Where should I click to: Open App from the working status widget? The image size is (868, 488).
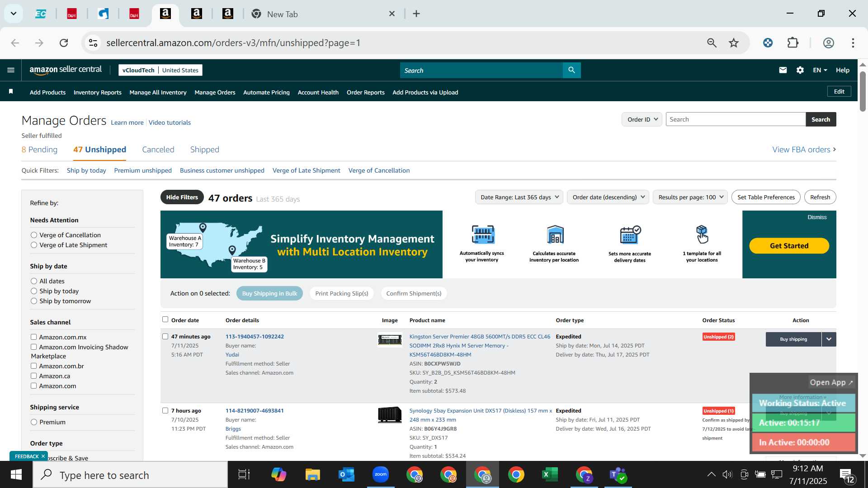pyautogui.click(x=831, y=382)
